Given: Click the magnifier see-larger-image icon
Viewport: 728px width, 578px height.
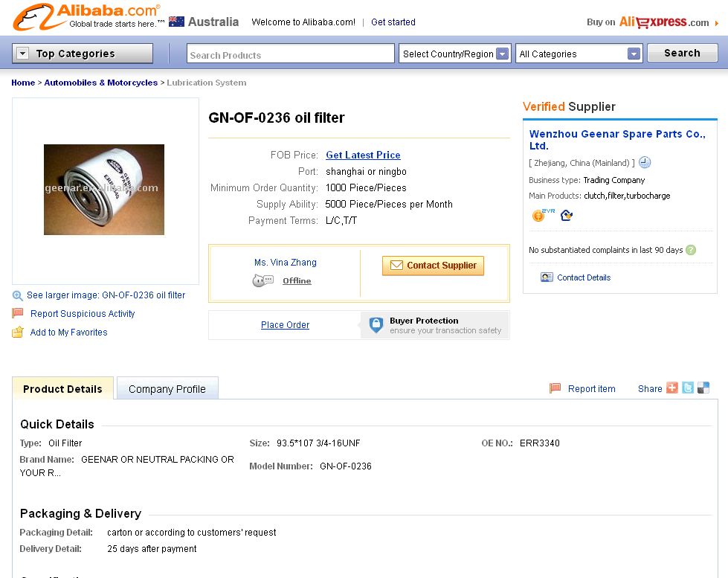Looking at the screenshot, I should coord(18,295).
